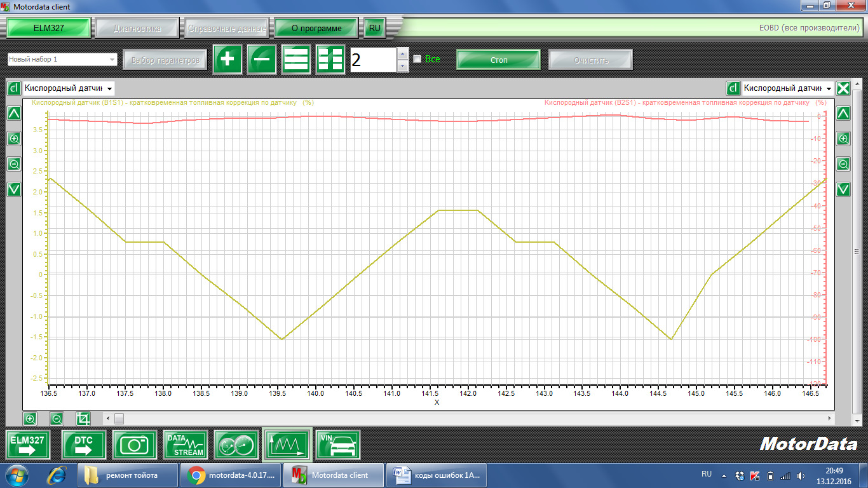
Task: Click the RU language button
Action: (x=375, y=28)
